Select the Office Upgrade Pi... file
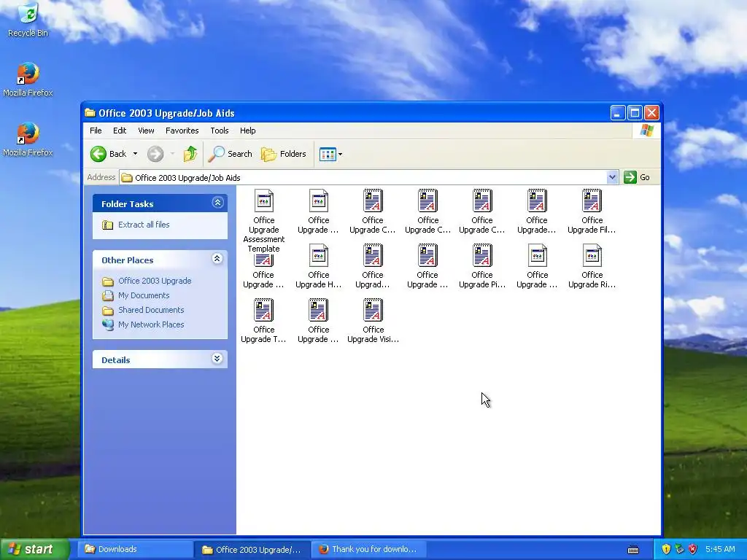Image resolution: width=747 pixels, height=560 pixels. click(x=482, y=267)
